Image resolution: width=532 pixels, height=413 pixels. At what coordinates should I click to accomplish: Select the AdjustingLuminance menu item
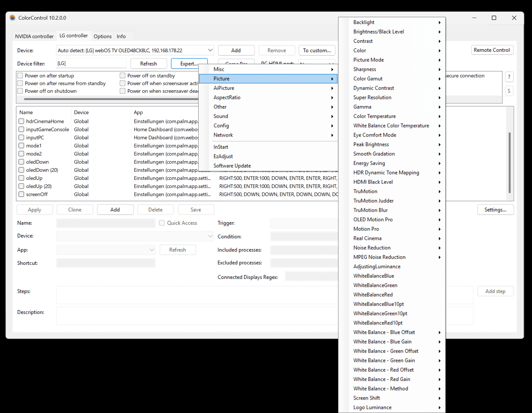[x=392, y=266]
